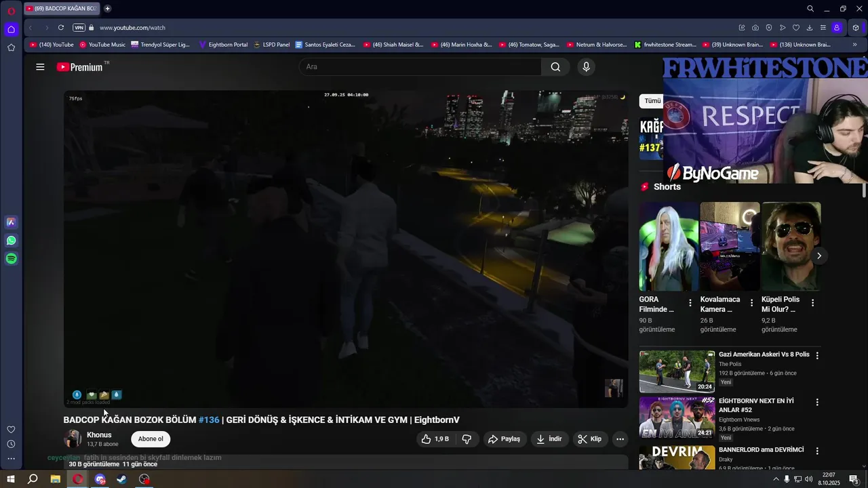This screenshot has height=488, width=868.
Task: Click the YouTube Premium logo
Action: click(80, 67)
